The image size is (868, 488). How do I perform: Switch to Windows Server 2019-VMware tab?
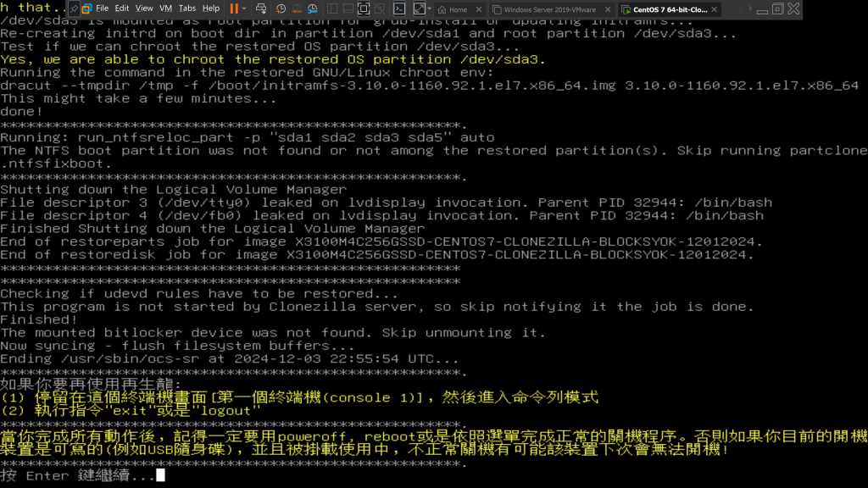point(549,9)
